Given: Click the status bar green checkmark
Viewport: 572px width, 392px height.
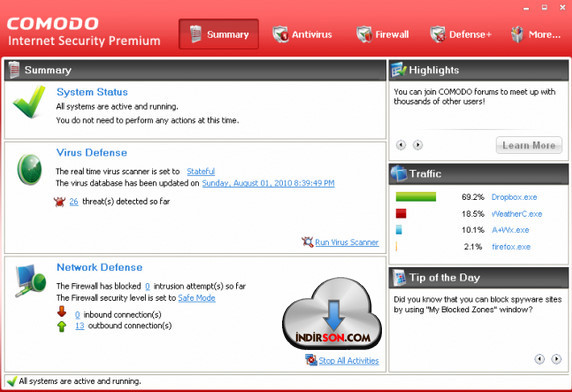Looking at the screenshot, I should [x=12, y=381].
